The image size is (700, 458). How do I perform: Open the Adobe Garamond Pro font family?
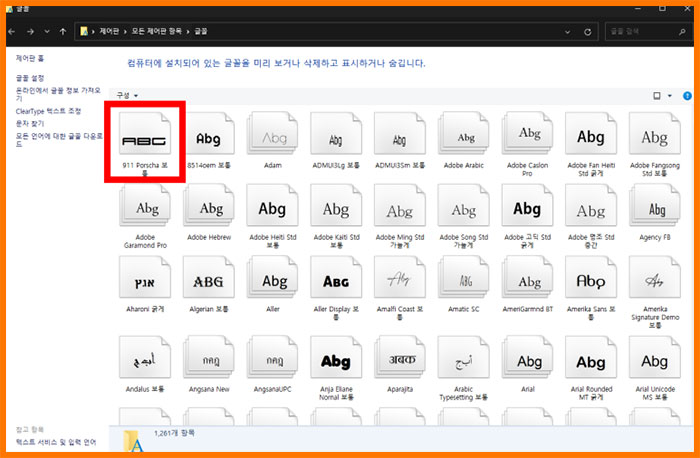[x=145, y=206]
